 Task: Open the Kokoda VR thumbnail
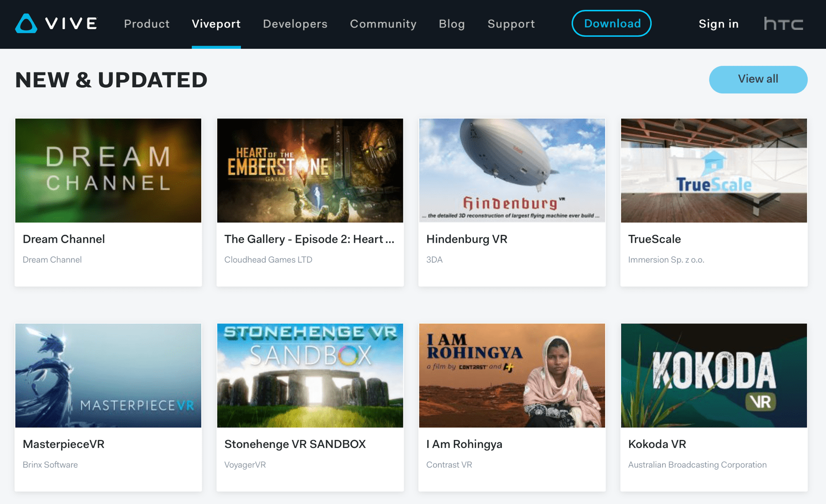tap(714, 375)
